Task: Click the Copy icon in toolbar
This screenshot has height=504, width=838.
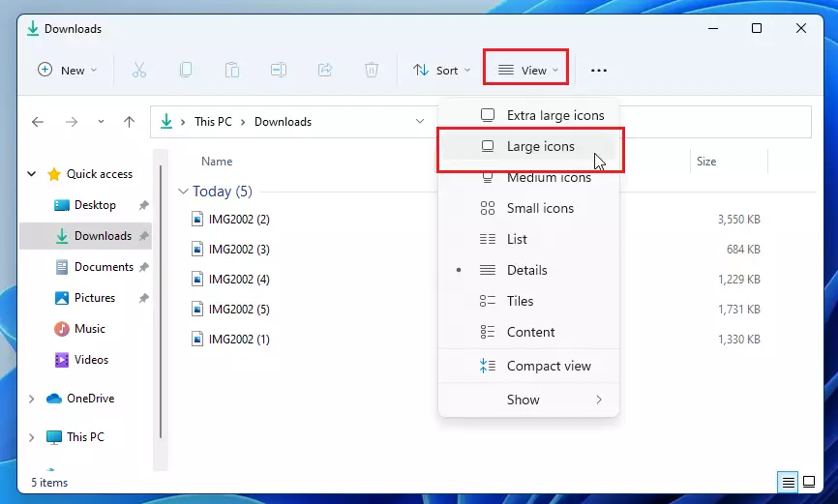Action: (x=186, y=70)
